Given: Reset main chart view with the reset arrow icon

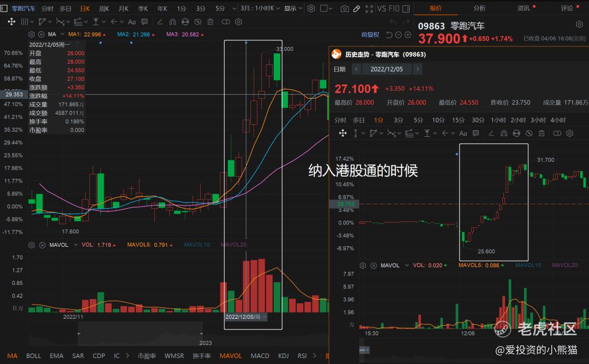Looking at the screenshot, I should 389,34.
